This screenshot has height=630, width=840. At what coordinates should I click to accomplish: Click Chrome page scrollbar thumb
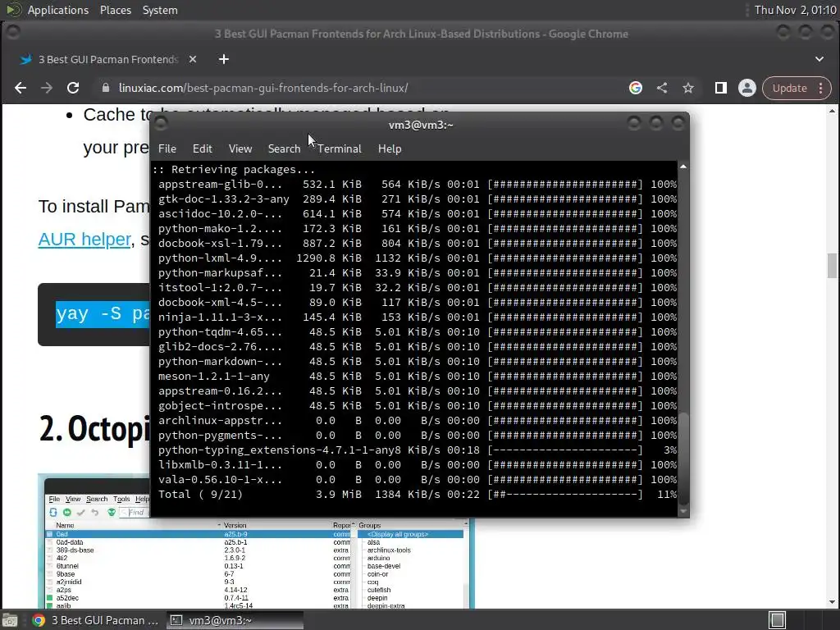(832, 266)
